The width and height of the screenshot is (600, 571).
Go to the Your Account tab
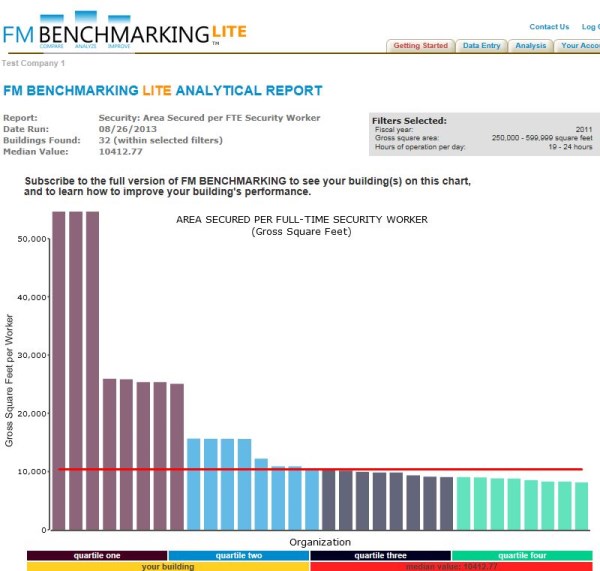tap(578, 46)
